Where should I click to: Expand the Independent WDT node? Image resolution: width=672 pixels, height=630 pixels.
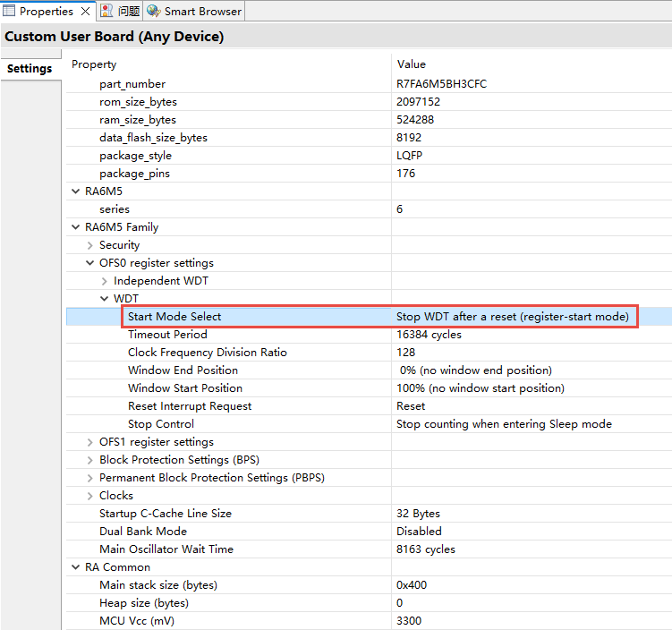104,281
